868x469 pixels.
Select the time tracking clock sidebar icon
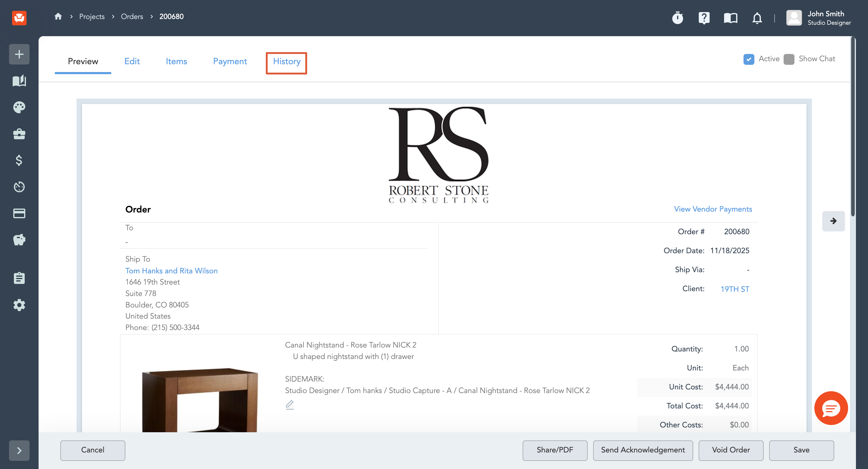[19, 187]
